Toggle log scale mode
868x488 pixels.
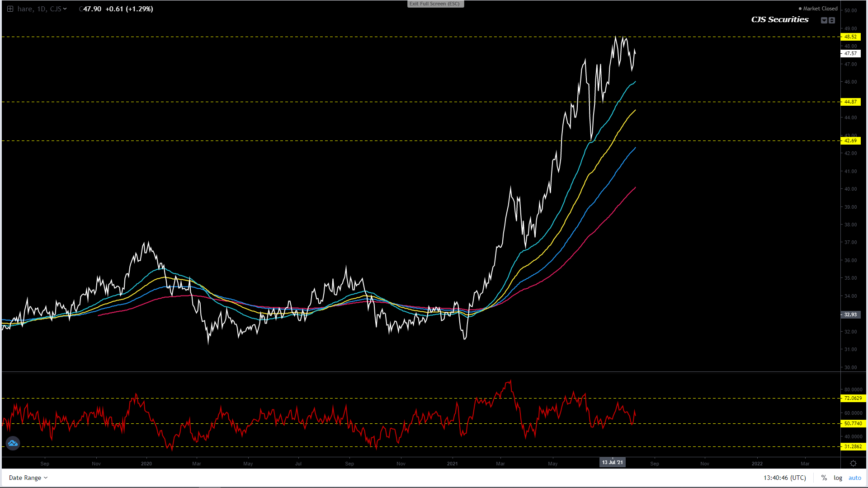[838, 478]
